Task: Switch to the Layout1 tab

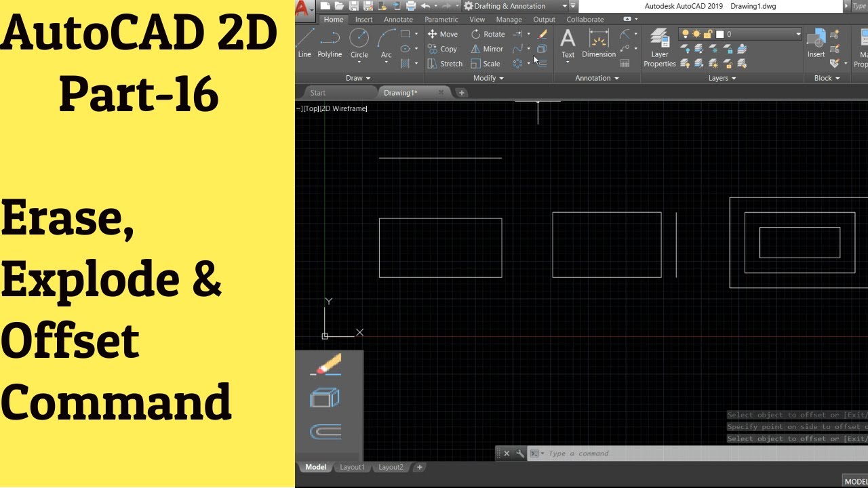Action: pos(353,467)
